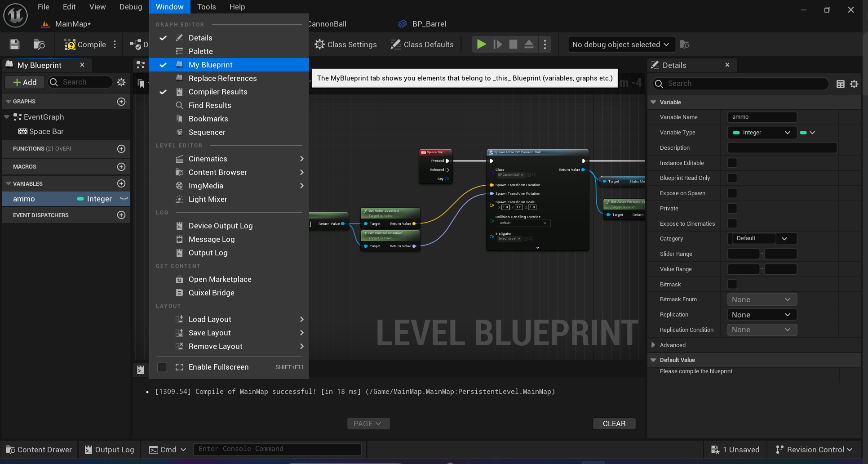868x464 pixels.
Task: Expand Save Layout submenu
Action: pyautogui.click(x=229, y=333)
